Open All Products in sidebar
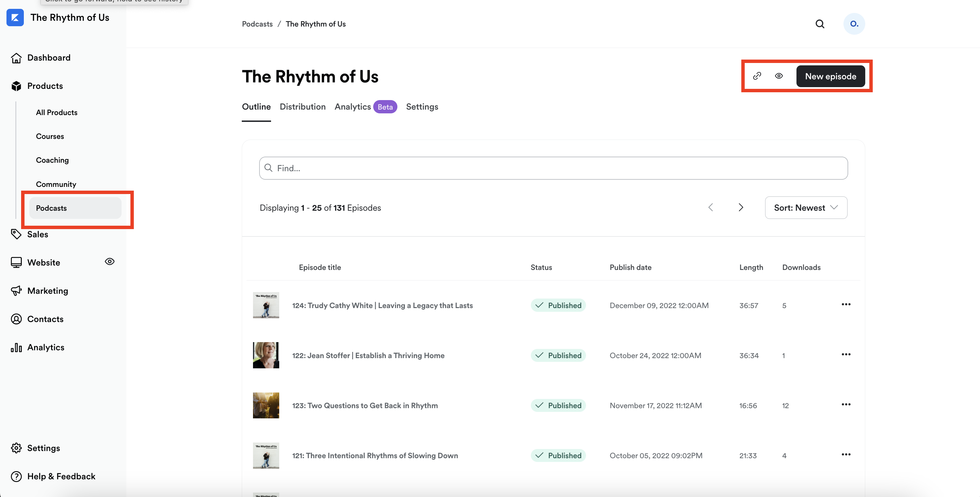The height and width of the screenshot is (497, 980). click(56, 113)
